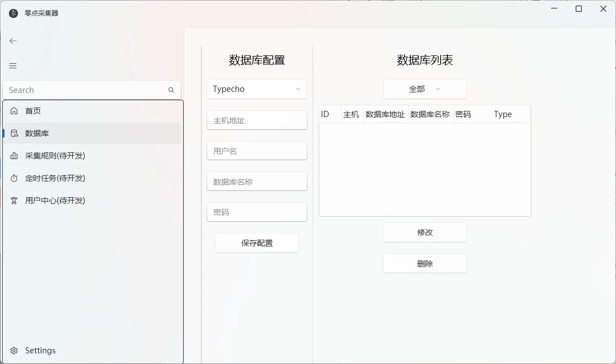616x364 pixels.
Task: Click into the 密码 input field
Action: (x=257, y=212)
